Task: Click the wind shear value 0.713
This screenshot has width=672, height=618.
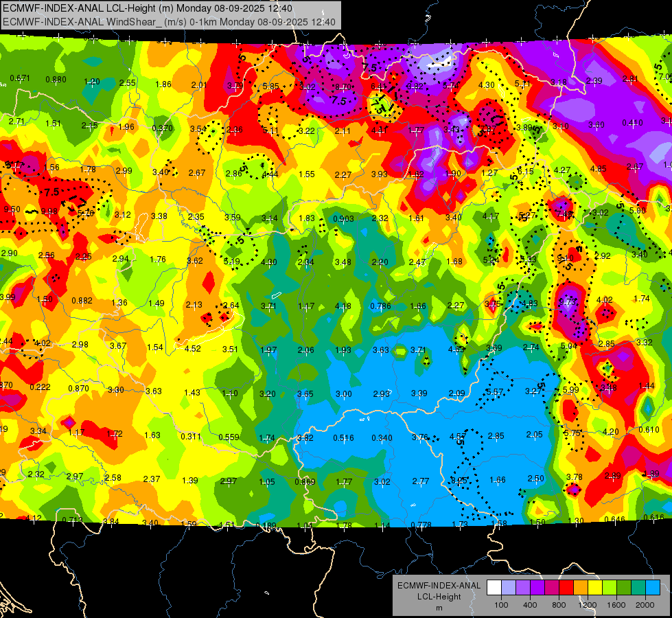Action: pyautogui.click(x=72, y=520)
